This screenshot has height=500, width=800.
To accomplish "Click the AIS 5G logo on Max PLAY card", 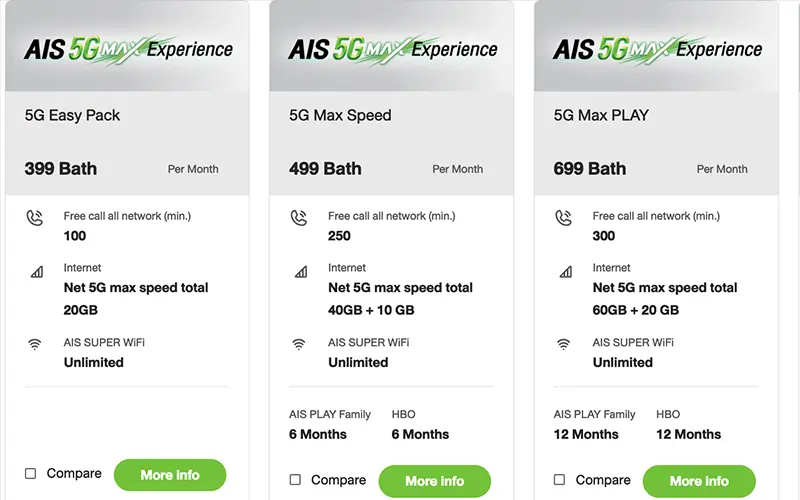I will tap(658, 50).
